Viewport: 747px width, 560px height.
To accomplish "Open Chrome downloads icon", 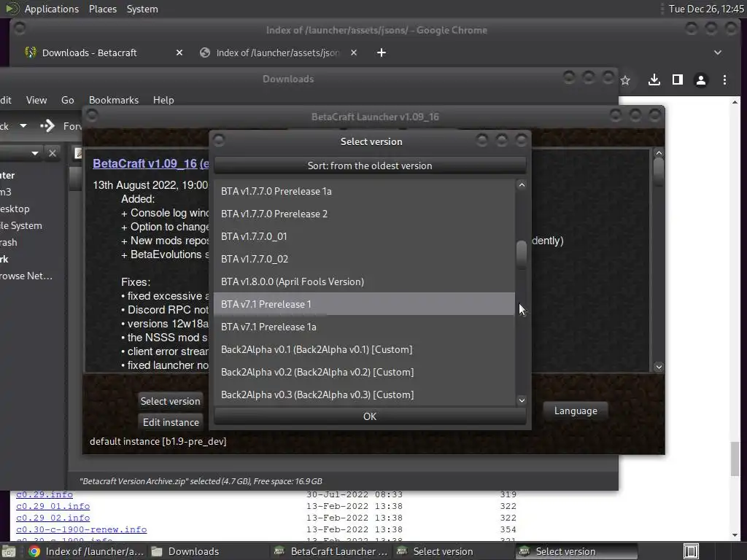I will pyautogui.click(x=654, y=80).
